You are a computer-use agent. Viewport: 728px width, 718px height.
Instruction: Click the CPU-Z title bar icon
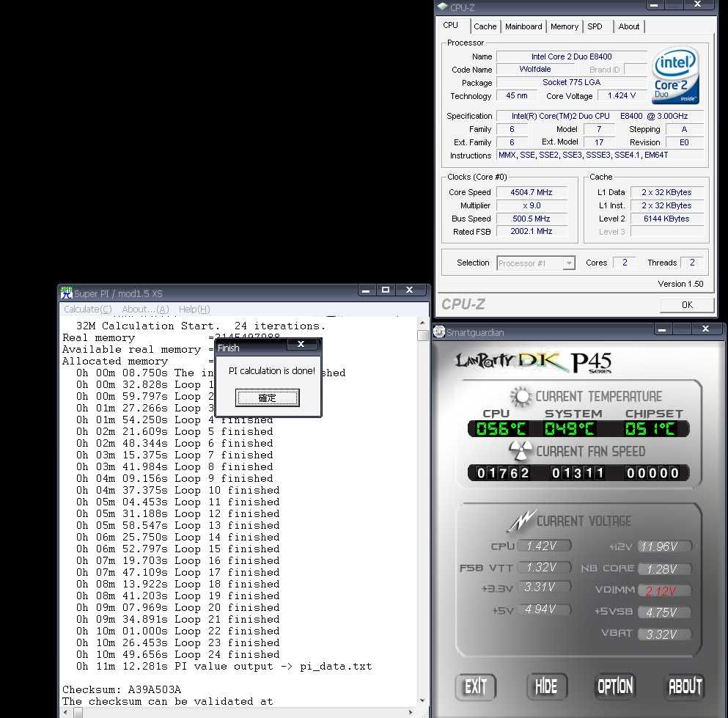click(x=443, y=6)
